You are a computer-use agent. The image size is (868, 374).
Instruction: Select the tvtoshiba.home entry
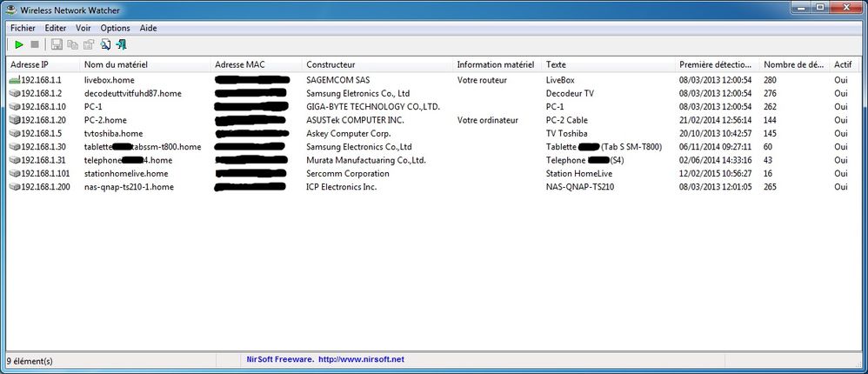point(113,133)
